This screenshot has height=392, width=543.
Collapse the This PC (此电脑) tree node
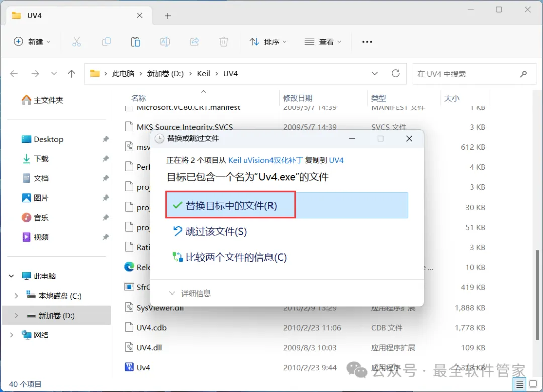[11, 276]
